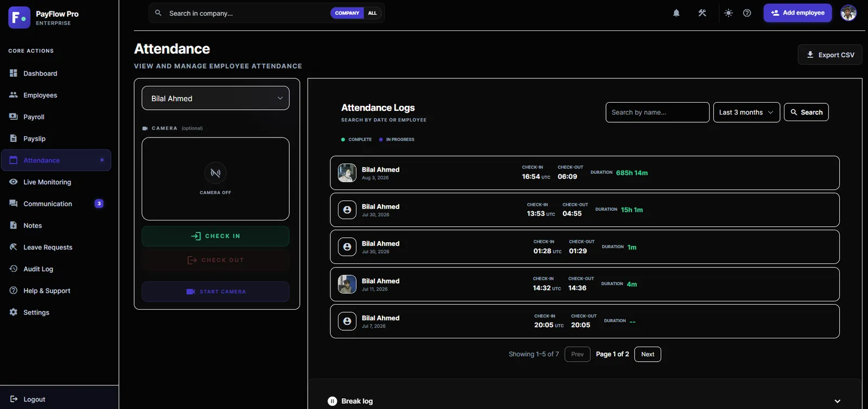Click the 4m duration value
The image size is (868, 409).
pyautogui.click(x=632, y=284)
